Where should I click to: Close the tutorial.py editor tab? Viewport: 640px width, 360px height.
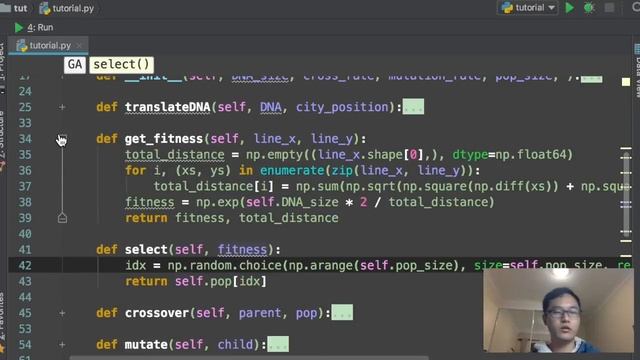[79, 45]
